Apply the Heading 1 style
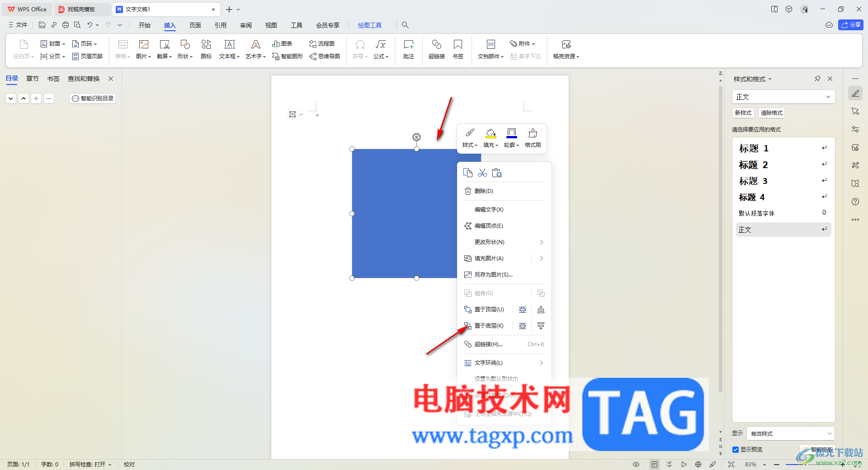 [783, 148]
